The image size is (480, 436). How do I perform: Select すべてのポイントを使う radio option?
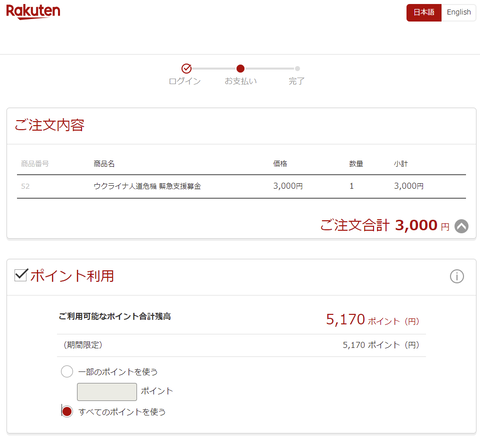[67, 412]
